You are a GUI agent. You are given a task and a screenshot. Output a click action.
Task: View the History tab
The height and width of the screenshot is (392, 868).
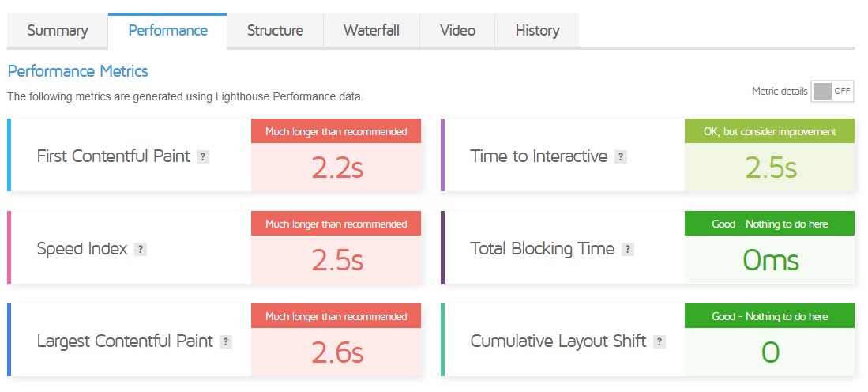(x=537, y=31)
